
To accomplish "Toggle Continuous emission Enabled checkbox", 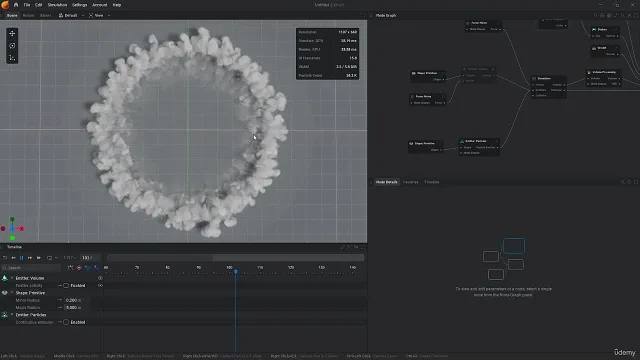I will click(x=66, y=322).
